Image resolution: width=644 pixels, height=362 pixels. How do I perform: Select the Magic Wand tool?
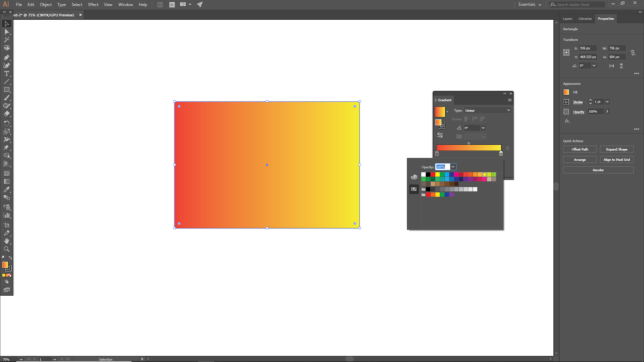tap(7, 40)
